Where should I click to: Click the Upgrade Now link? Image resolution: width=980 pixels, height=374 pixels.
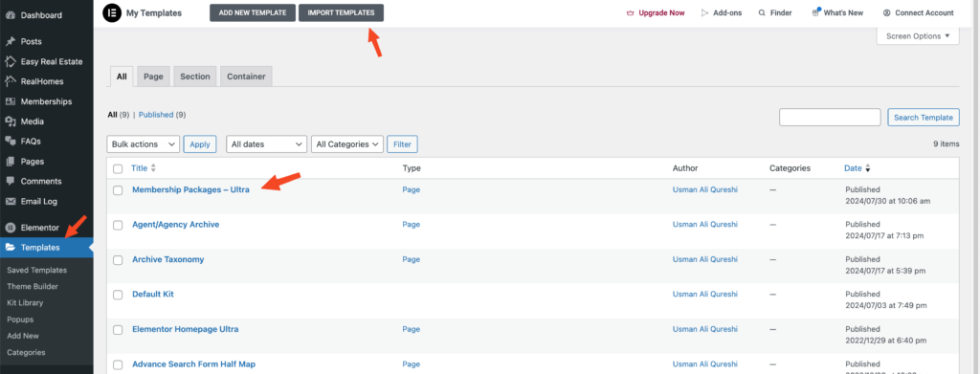tap(661, 12)
